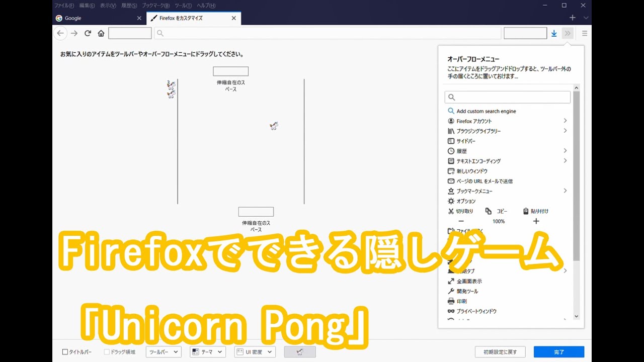
Task: Expand the テキストエンコーディング submenu
Action: (x=565, y=161)
